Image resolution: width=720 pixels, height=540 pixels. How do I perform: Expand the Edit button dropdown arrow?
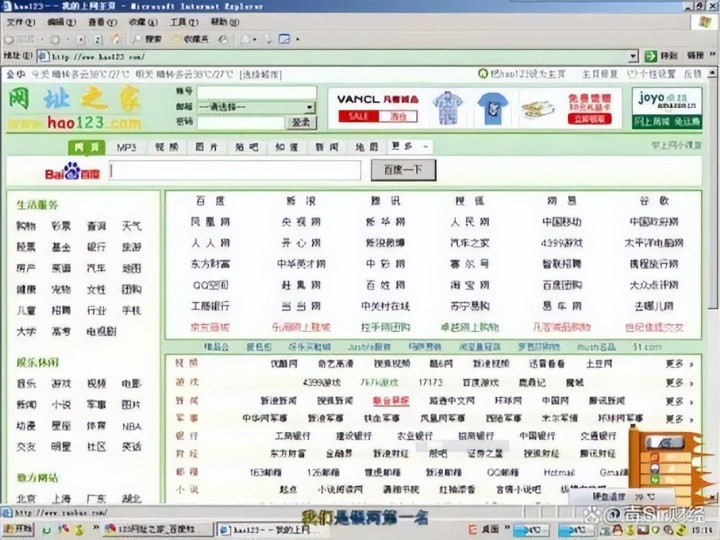pyautogui.click(x=298, y=40)
